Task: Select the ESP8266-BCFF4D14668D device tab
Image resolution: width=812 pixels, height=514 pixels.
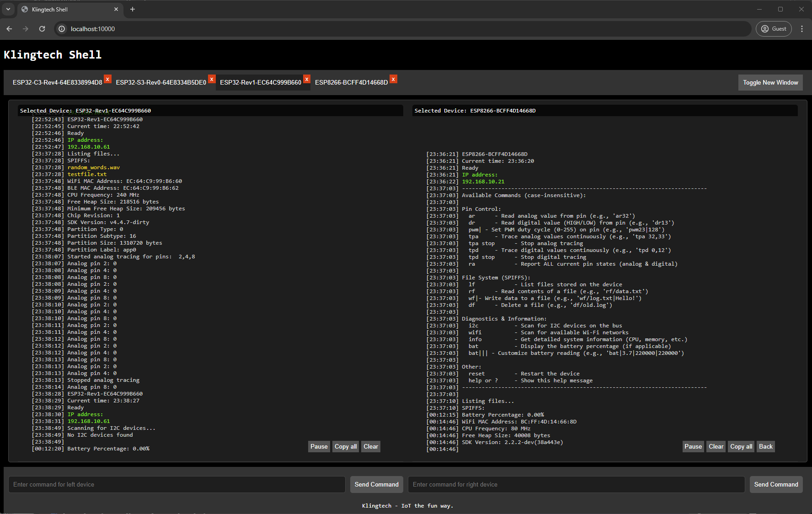Action: 351,82
